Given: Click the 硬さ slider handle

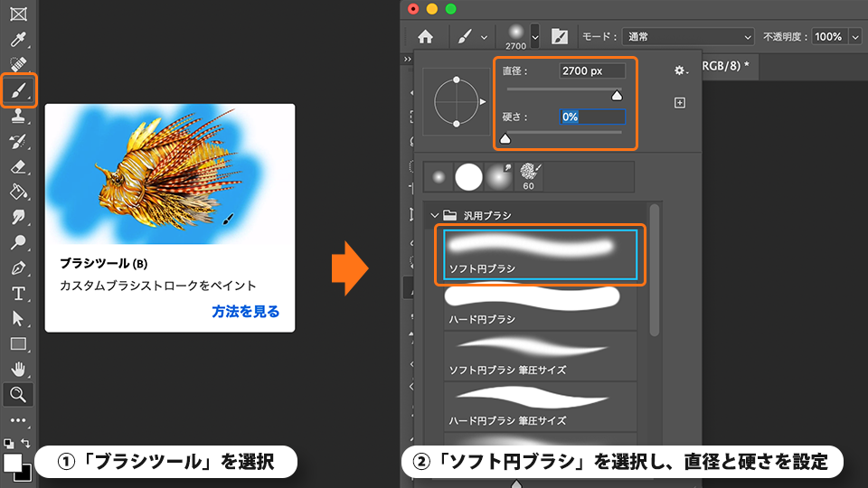Looking at the screenshot, I should coord(505,139).
